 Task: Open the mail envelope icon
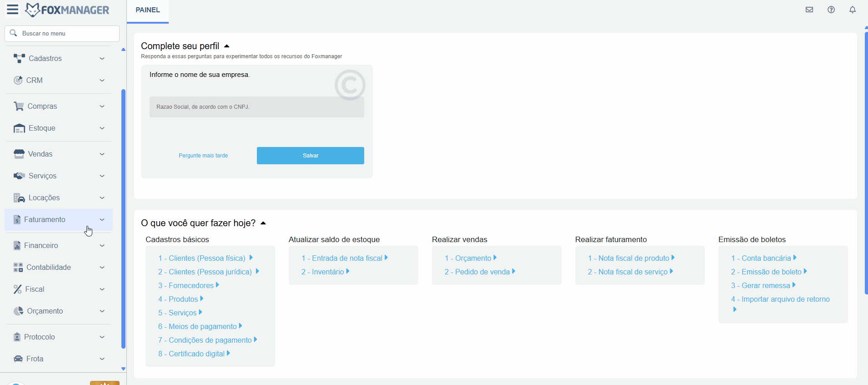(x=809, y=10)
